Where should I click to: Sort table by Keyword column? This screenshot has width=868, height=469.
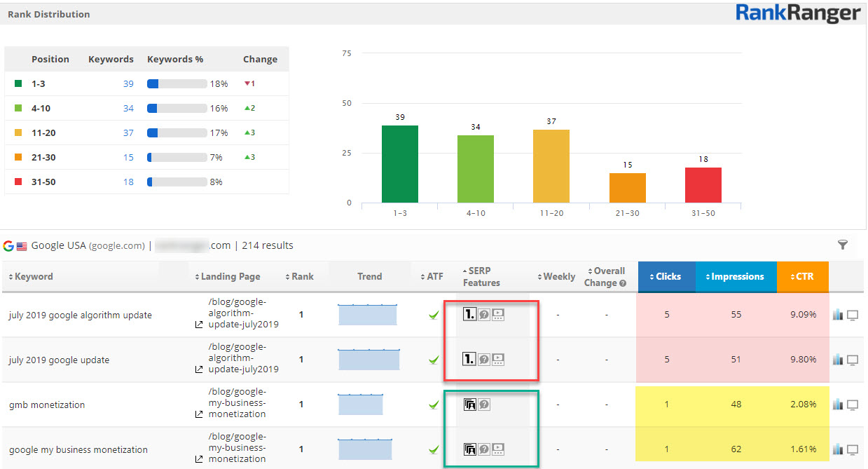(x=31, y=276)
